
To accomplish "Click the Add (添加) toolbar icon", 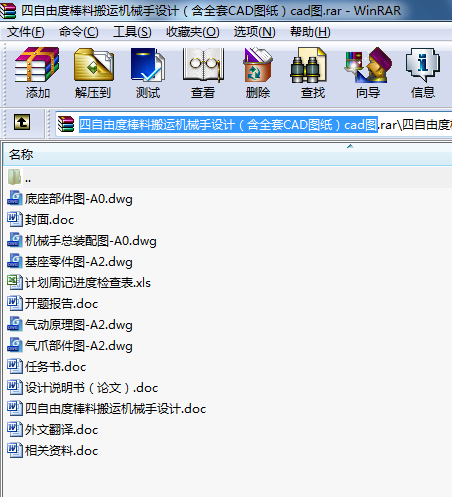I will (x=37, y=73).
